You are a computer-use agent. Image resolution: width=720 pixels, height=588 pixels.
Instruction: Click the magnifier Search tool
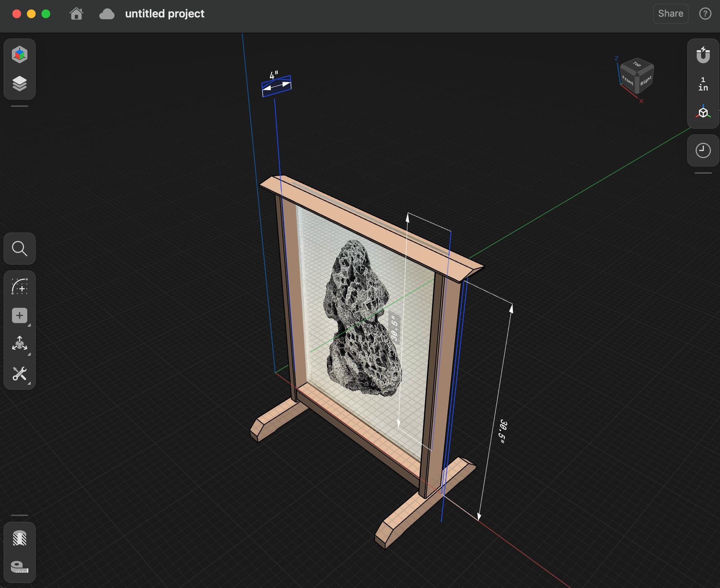click(x=20, y=249)
